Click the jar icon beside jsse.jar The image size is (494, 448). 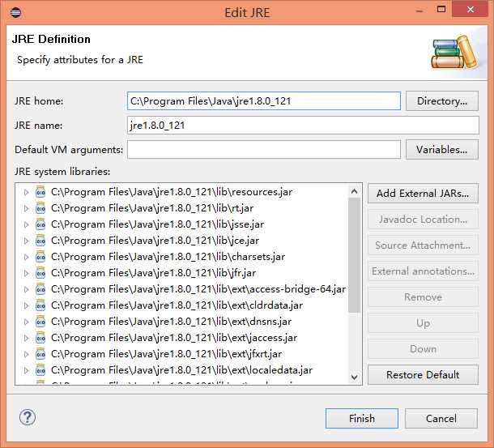click(x=40, y=224)
